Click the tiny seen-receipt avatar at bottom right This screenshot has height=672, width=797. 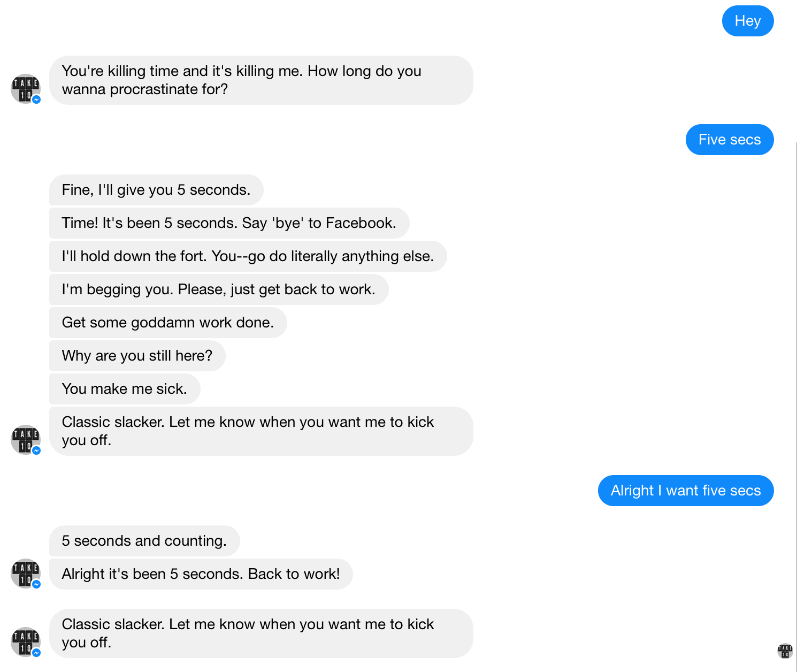click(785, 651)
